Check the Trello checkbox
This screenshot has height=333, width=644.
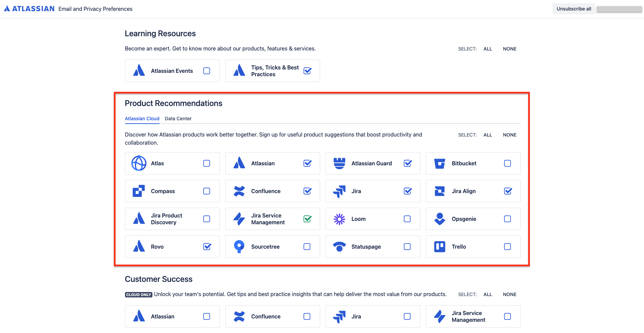click(507, 247)
